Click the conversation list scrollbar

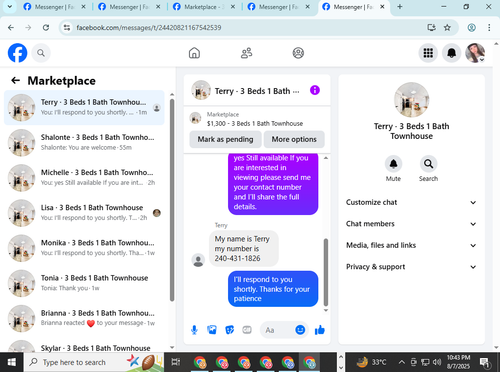172,200
